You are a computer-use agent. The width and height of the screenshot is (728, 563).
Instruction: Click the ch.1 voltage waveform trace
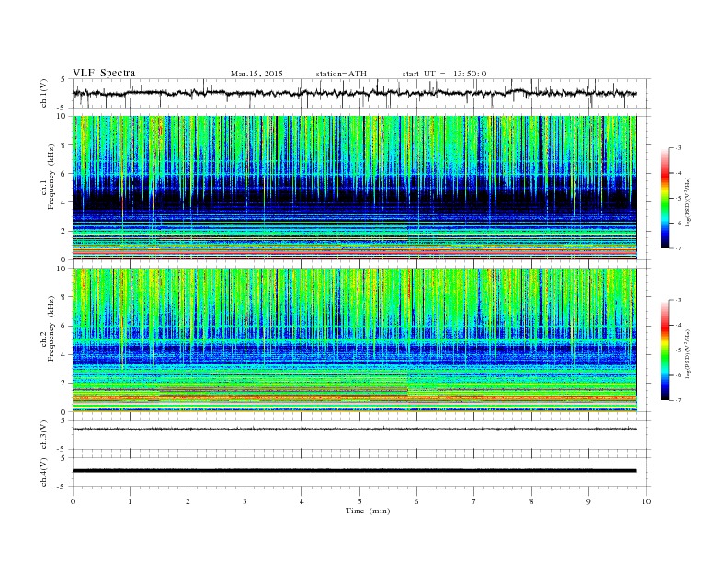[354, 93]
